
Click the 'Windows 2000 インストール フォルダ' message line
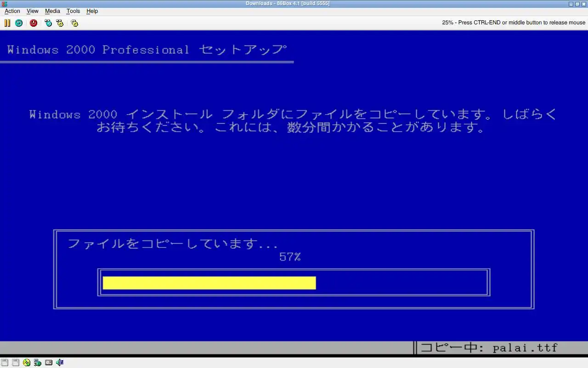pyautogui.click(x=293, y=114)
